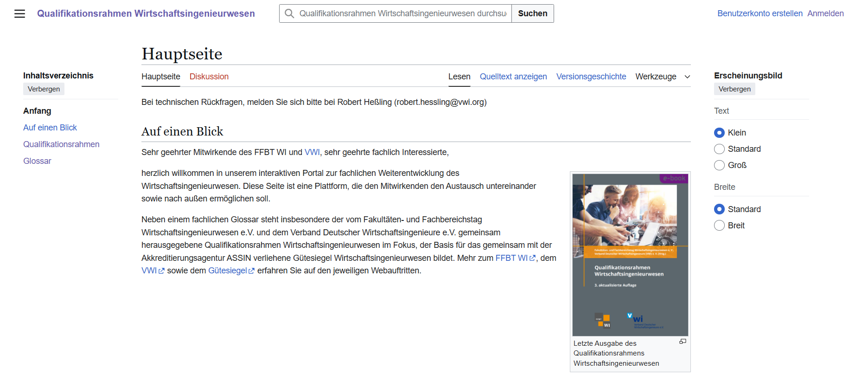
Task: Open the Versionsgeschichte tab
Action: tap(591, 77)
